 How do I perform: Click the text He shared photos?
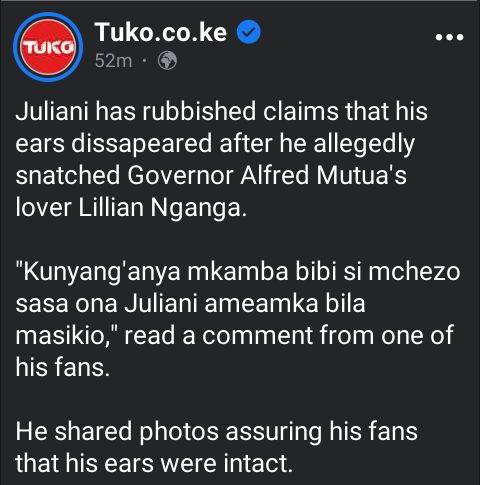[x=117, y=432]
